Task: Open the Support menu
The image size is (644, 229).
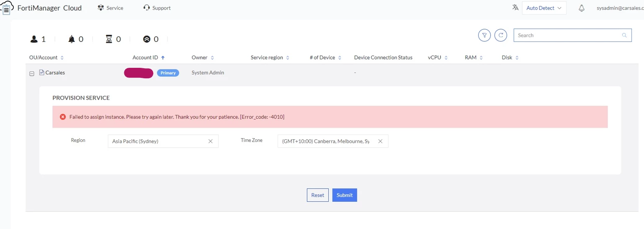Action: (x=157, y=8)
